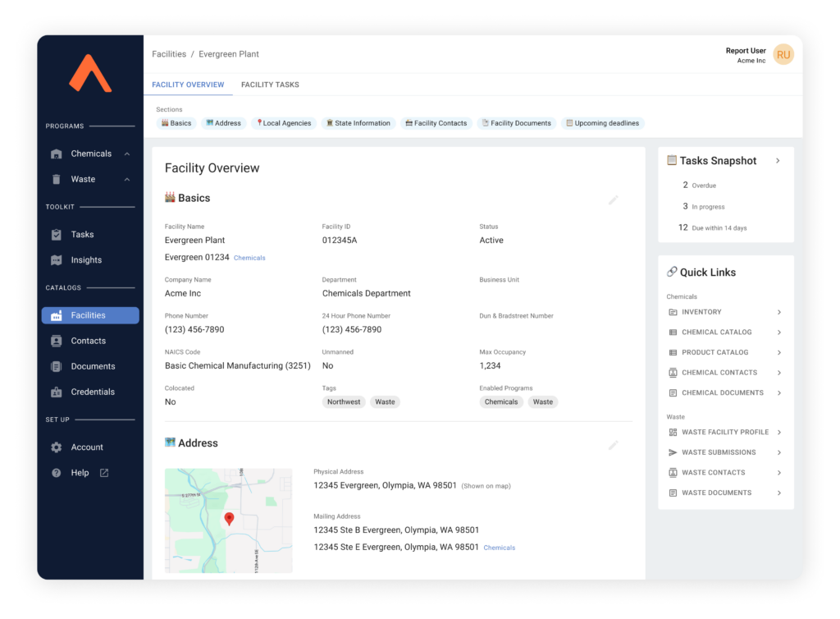840x619 pixels.
Task: Switch to Facility Overview tab
Action: pyautogui.click(x=188, y=85)
